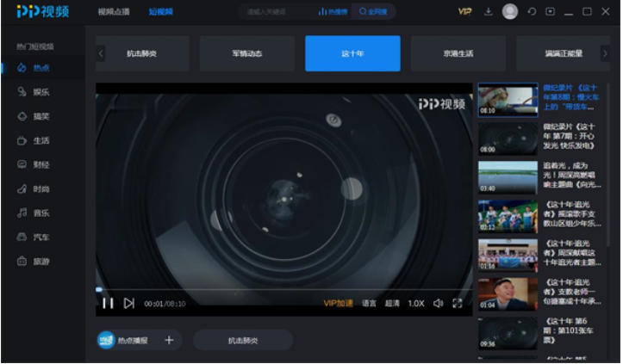The image size is (623, 364).
Task: Open the 01:04 支教老师 video thumbnail
Action: (x=508, y=294)
